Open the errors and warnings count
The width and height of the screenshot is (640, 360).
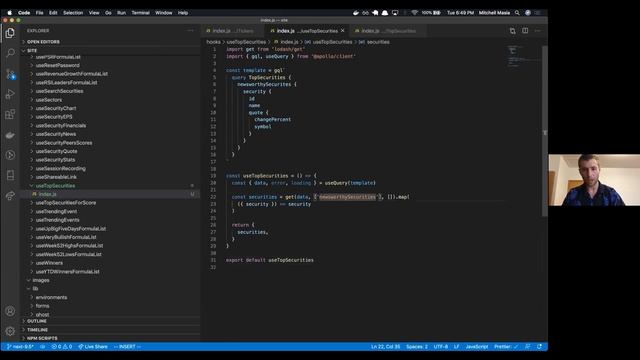62,347
